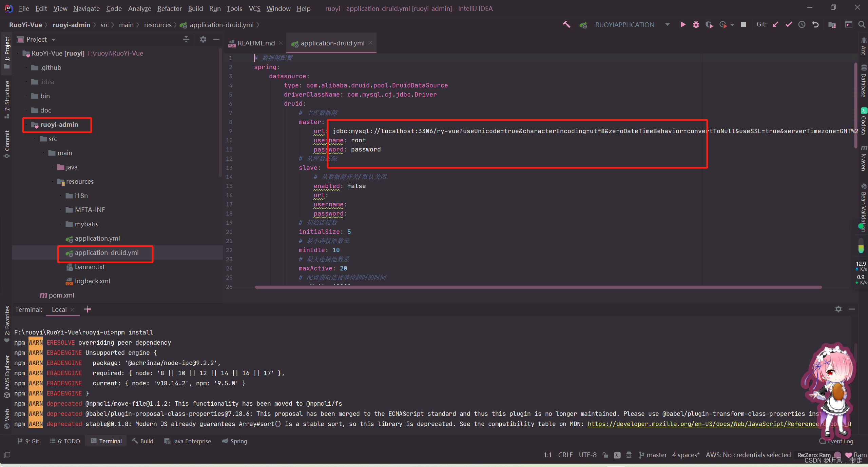The image size is (868, 467).
Task: Show Git history clock icon
Action: 802,24
